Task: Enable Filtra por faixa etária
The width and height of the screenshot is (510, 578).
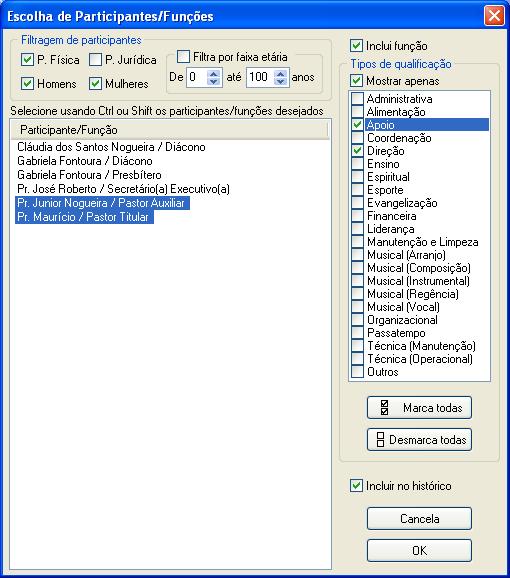Action: pyautogui.click(x=183, y=56)
